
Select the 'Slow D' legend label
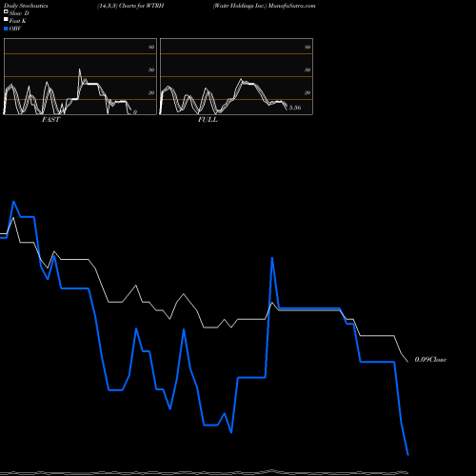coord(19,13)
